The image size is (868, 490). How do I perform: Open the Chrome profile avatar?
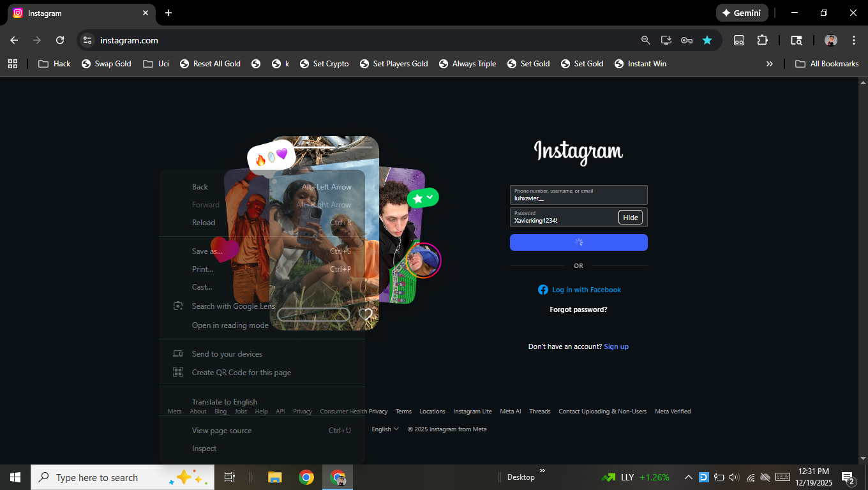[830, 40]
